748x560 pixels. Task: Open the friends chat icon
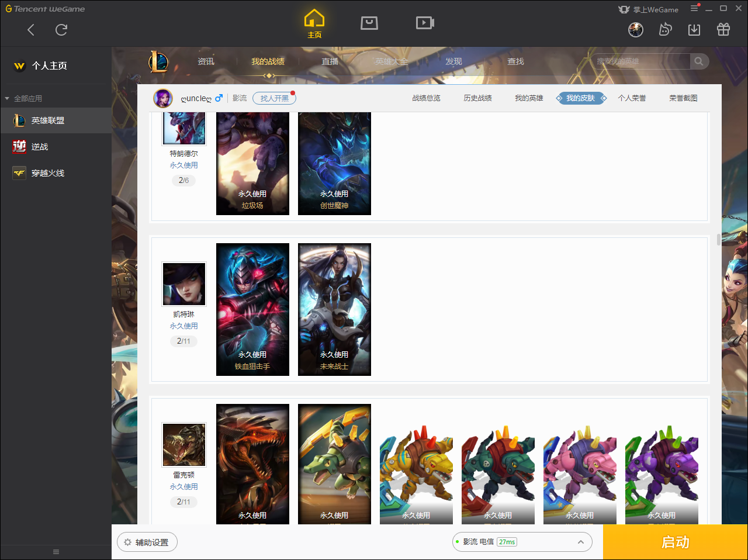pyautogui.click(x=665, y=29)
